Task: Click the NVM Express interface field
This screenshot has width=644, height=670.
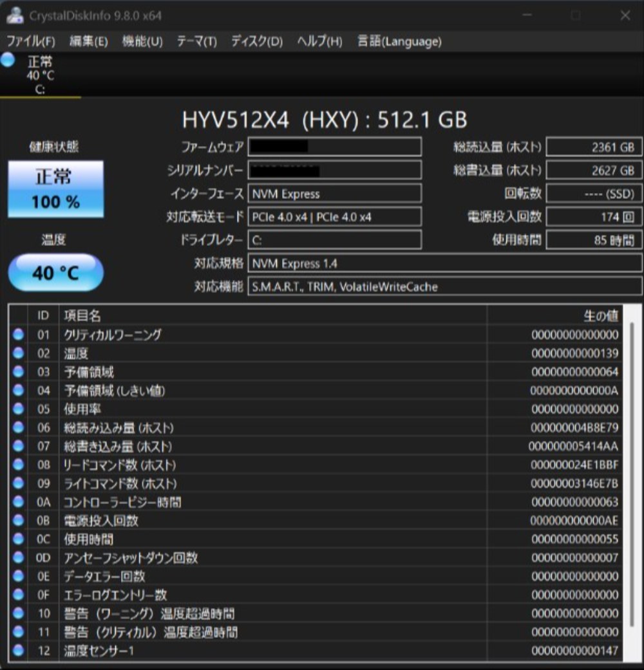Action: point(334,194)
